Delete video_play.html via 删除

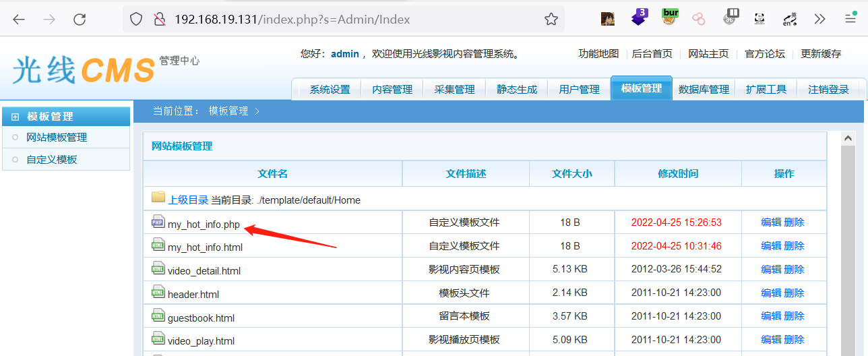794,339
